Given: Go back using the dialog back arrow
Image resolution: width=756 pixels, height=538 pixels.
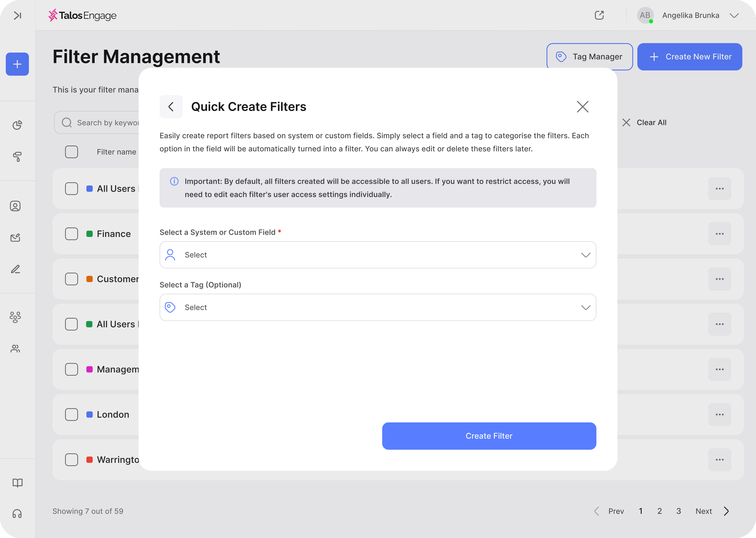Looking at the screenshot, I should (171, 107).
